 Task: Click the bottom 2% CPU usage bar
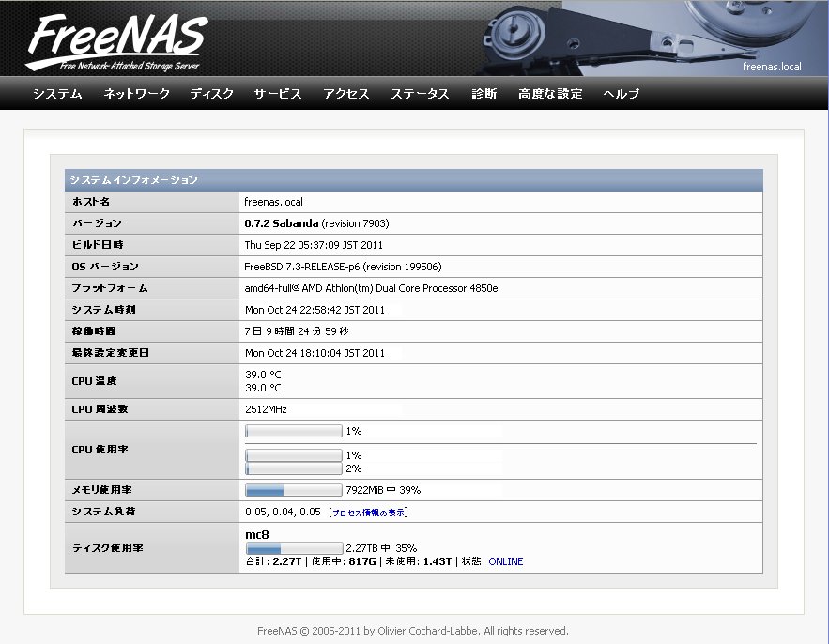[293, 468]
